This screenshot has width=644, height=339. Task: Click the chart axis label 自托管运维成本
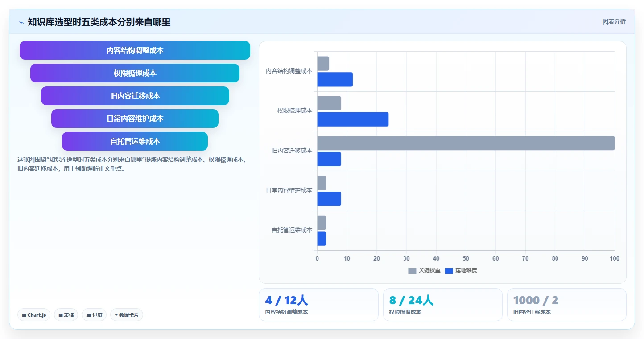(292, 230)
